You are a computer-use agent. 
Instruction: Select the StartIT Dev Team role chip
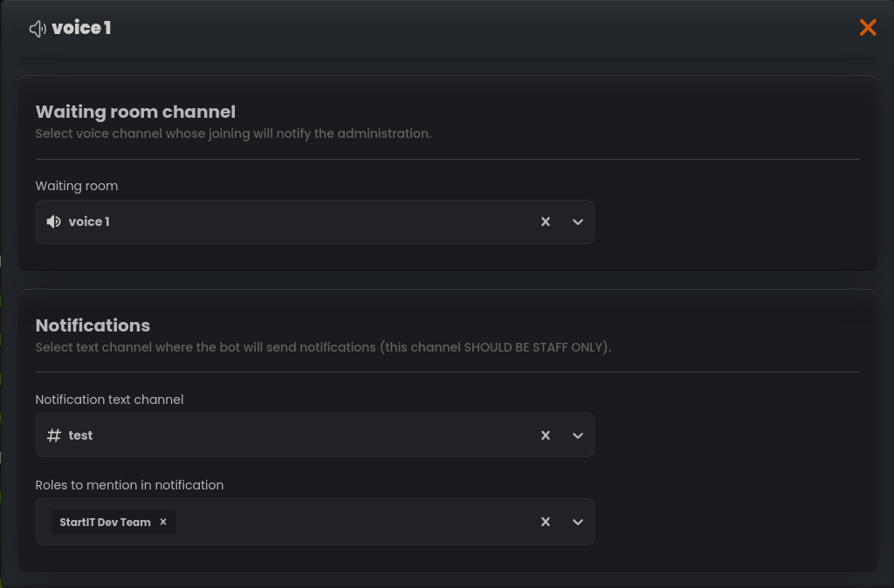click(x=105, y=522)
